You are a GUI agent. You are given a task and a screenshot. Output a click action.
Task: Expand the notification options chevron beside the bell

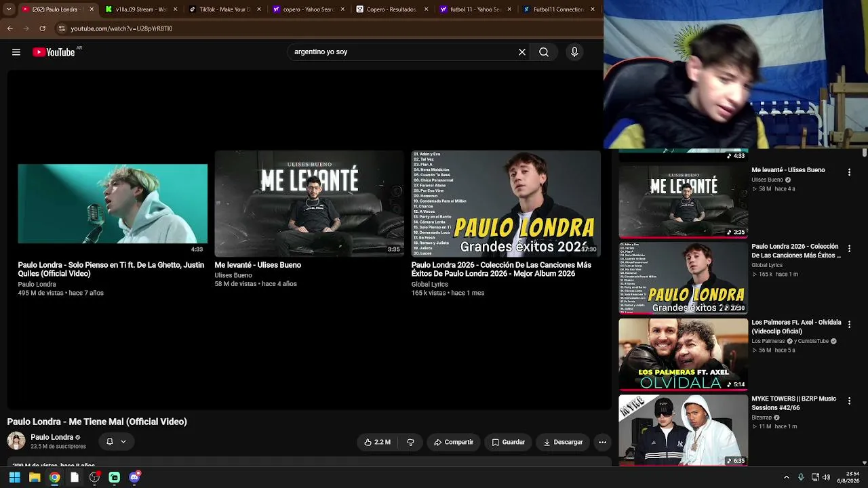[123, 441]
